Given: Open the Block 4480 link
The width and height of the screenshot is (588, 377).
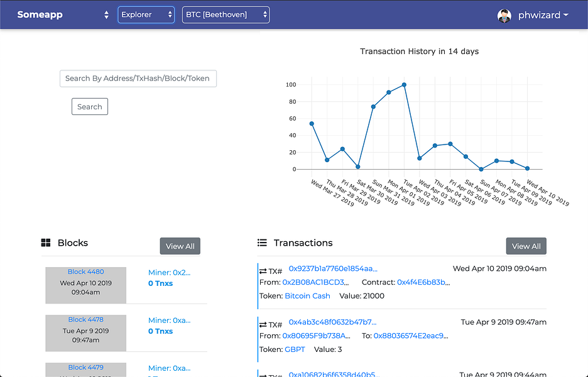Looking at the screenshot, I should click(x=86, y=272).
